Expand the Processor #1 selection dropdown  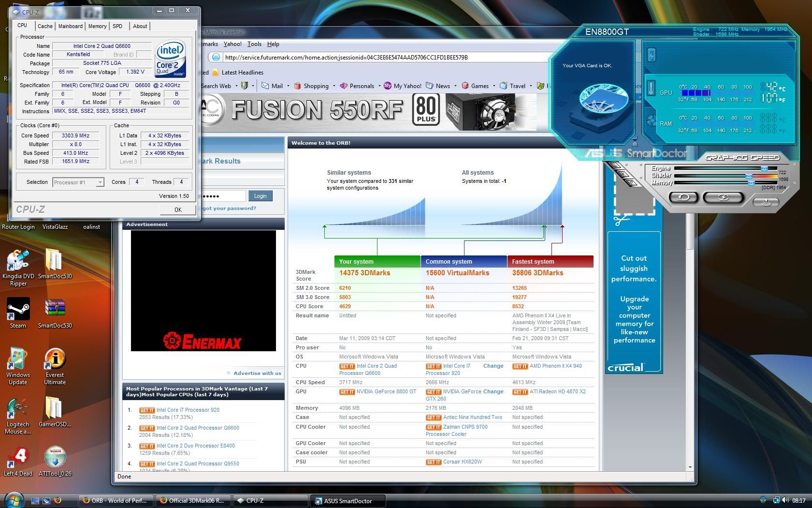[100, 182]
